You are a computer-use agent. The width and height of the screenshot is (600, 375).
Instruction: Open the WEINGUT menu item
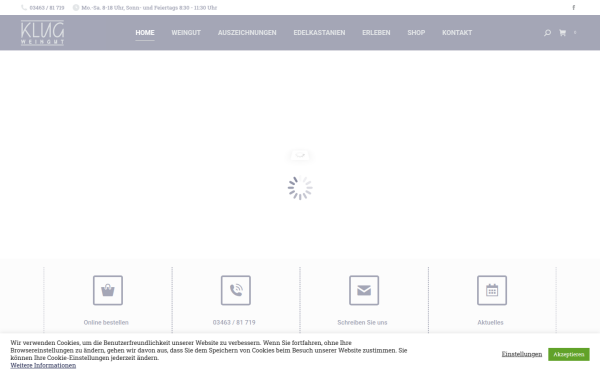pyautogui.click(x=186, y=33)
